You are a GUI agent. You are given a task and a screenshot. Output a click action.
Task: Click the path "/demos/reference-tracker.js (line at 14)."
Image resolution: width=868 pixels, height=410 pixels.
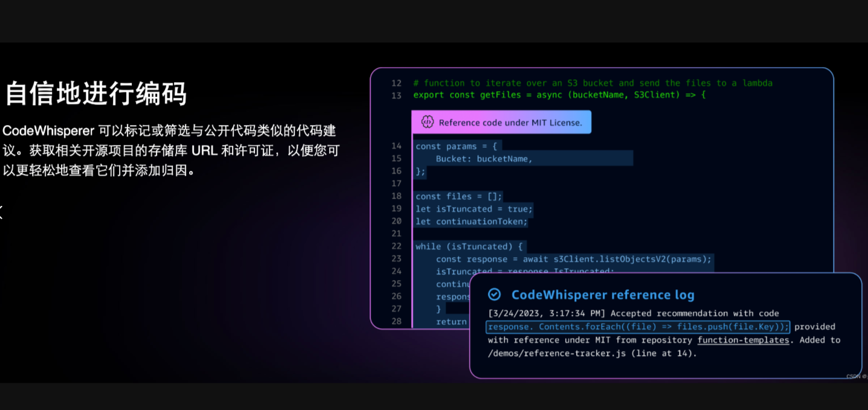593,353
